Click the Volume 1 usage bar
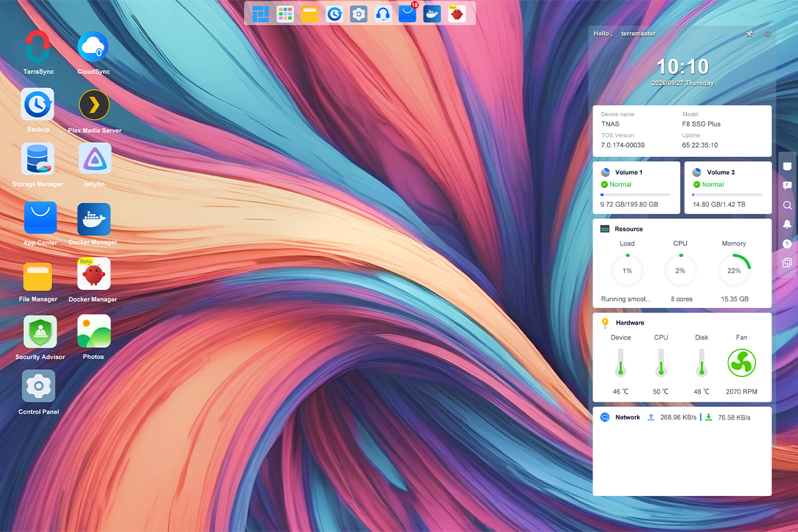 click(635, 195)
